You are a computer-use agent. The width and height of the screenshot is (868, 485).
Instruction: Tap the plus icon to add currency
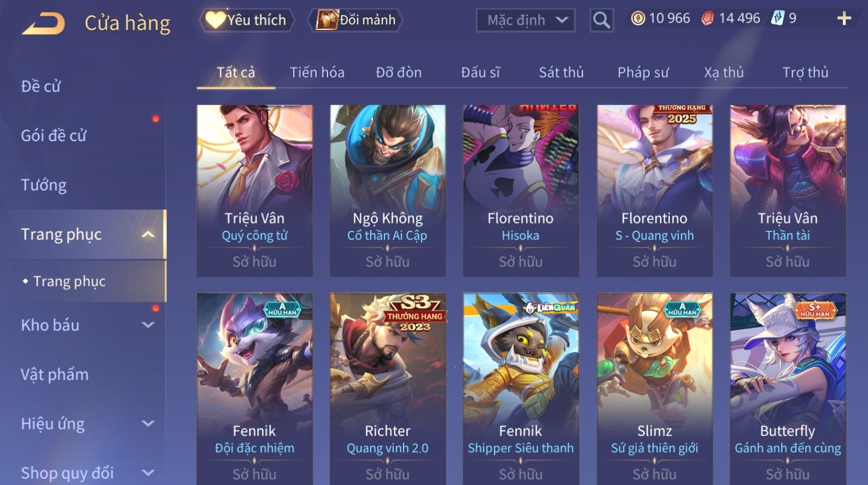[844, 19]
